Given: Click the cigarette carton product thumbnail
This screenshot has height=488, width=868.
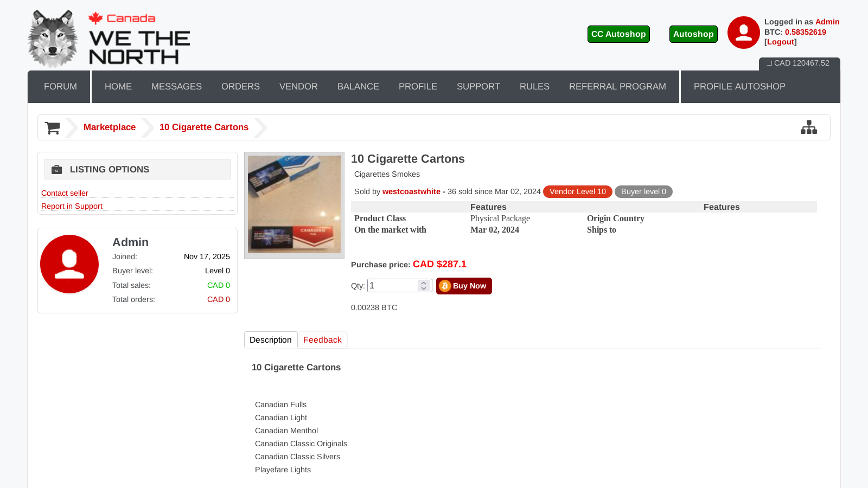Looking at the screenshot, I should coord(293,204).
